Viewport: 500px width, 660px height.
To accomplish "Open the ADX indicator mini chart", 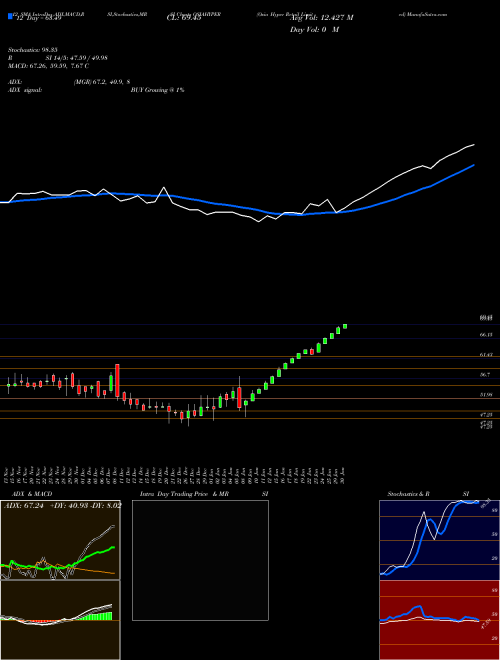I will 60,540.
